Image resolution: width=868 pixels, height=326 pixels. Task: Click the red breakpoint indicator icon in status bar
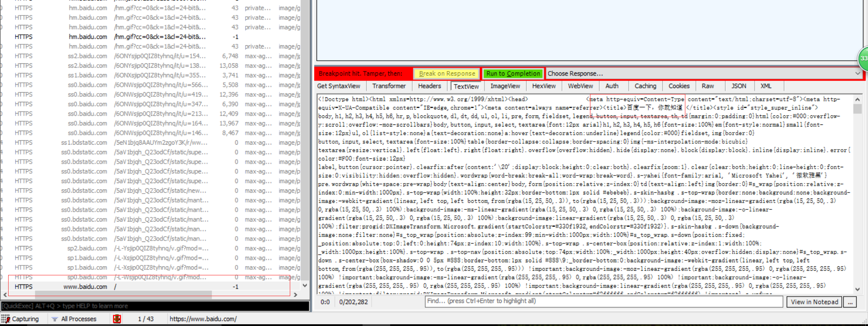coord(117,319)
